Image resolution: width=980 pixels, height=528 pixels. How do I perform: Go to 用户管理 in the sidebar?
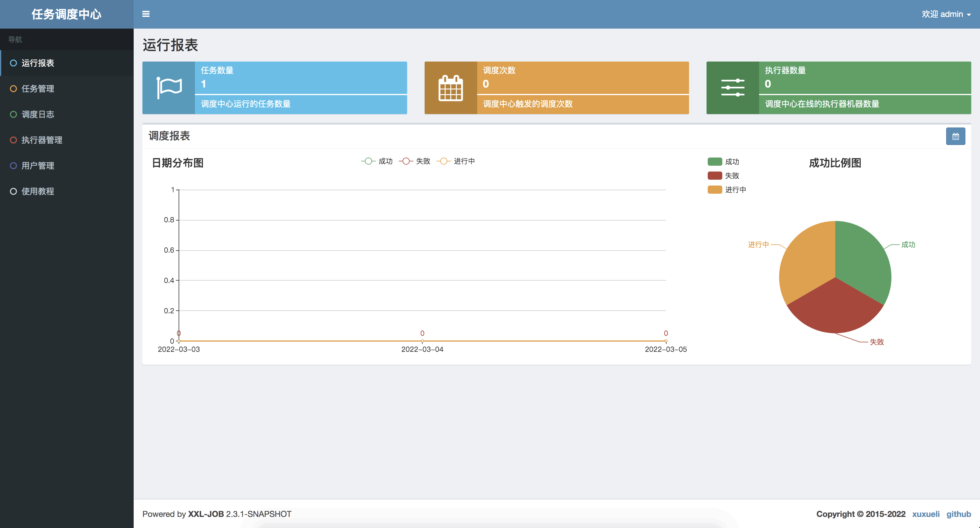click(x=38, y=166)
